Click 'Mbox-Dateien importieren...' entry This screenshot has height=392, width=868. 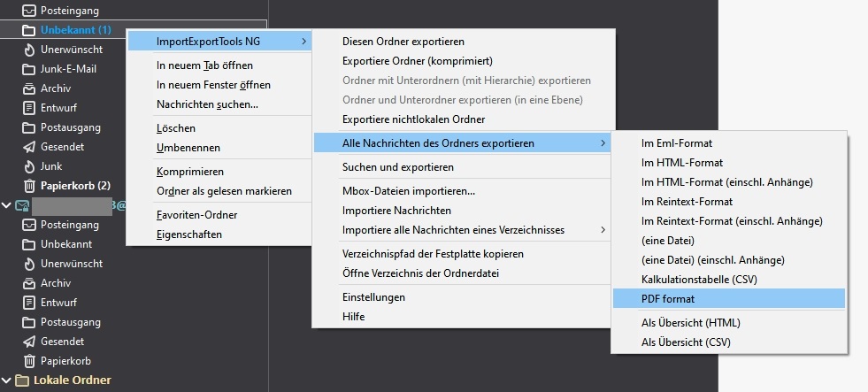tap(409, 191)
